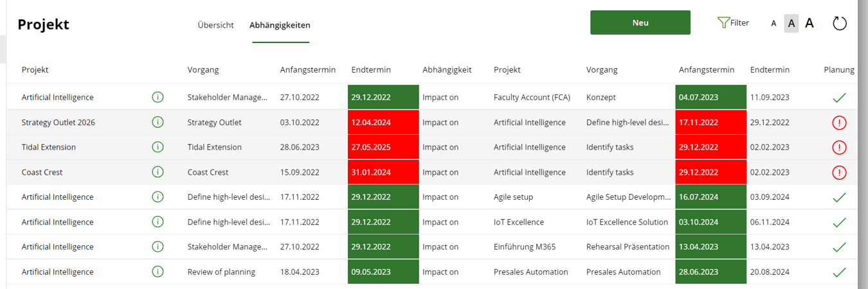The image size is (868, 289).
Task: Click red warning icon in Tidal Extension row
Action: point(839,147)
